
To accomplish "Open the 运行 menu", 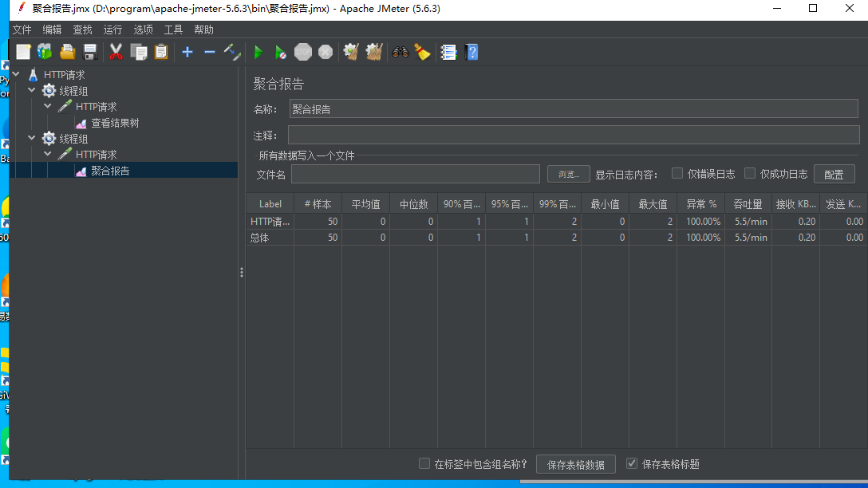I will point(112,30).
